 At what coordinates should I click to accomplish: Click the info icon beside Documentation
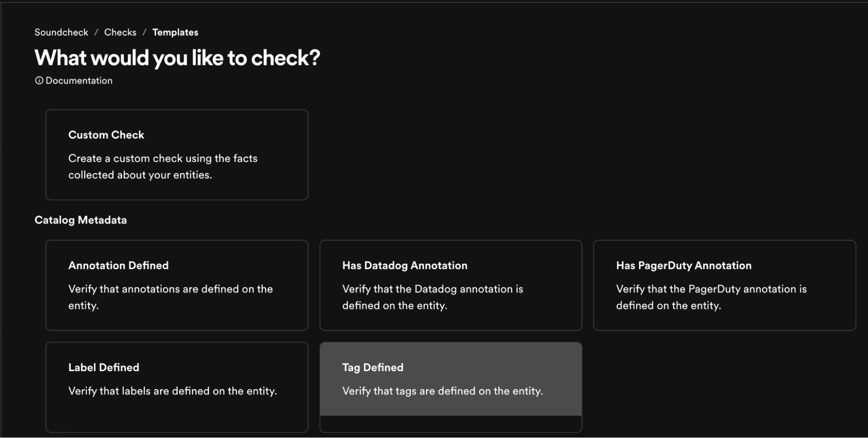coord(39,80)
